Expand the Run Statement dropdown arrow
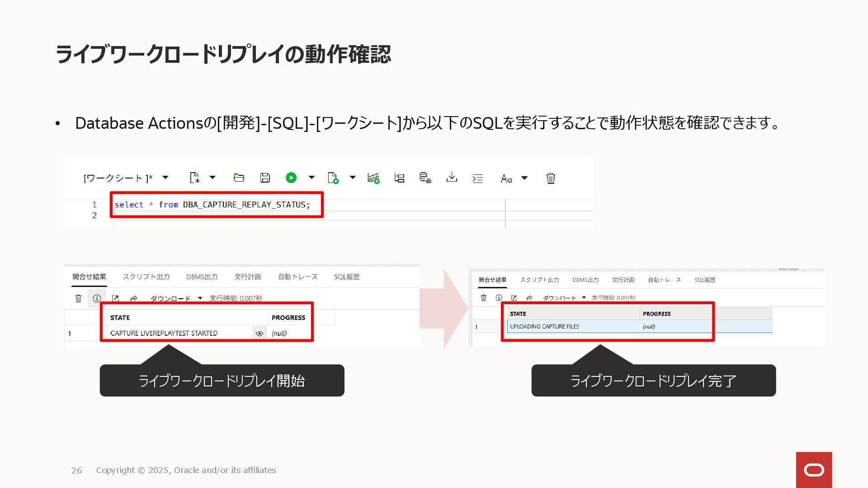This screenshot has width=868, height=488. tap(311, 178)
